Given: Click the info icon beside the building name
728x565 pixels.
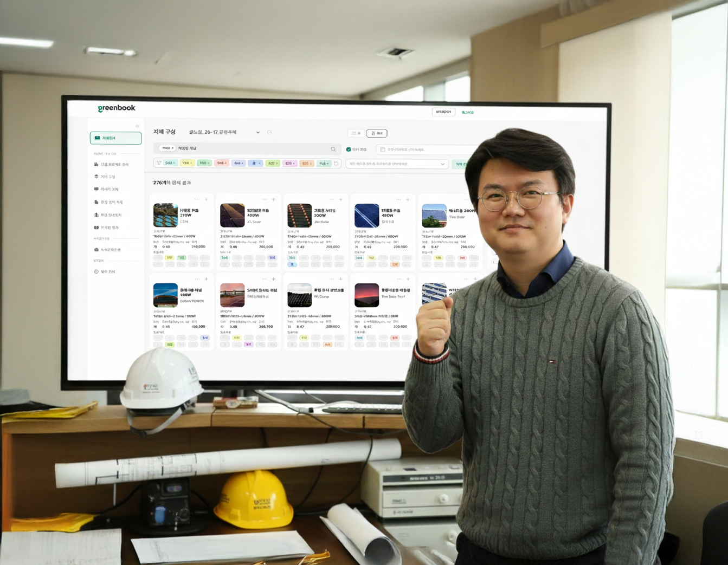Looking at the screenshot, I should 269,132.
